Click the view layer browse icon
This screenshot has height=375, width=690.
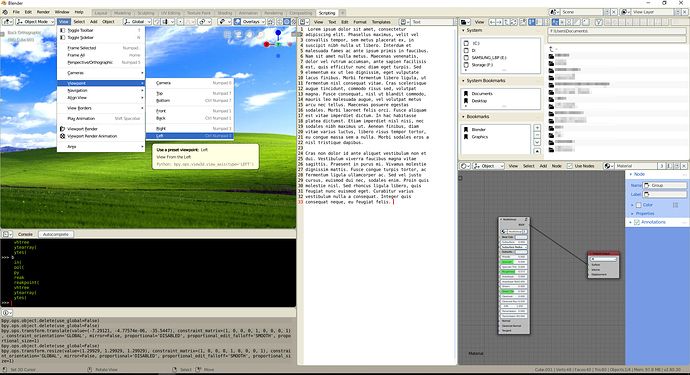625,12
